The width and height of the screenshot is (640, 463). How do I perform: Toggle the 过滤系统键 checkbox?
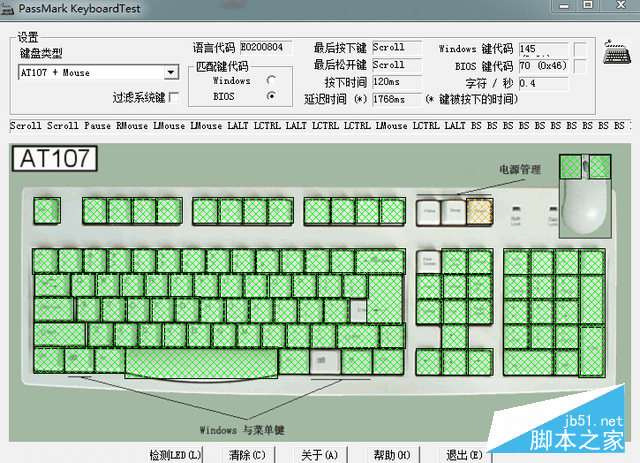[174, 97]
